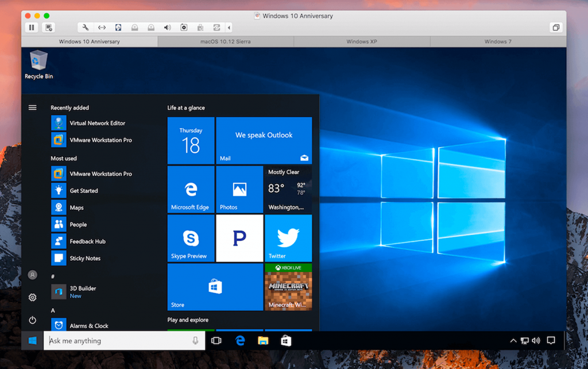The height and width of the screenshot is (369, 588).
Task: Click the A letter group header
Action: (x=53, y=310)
